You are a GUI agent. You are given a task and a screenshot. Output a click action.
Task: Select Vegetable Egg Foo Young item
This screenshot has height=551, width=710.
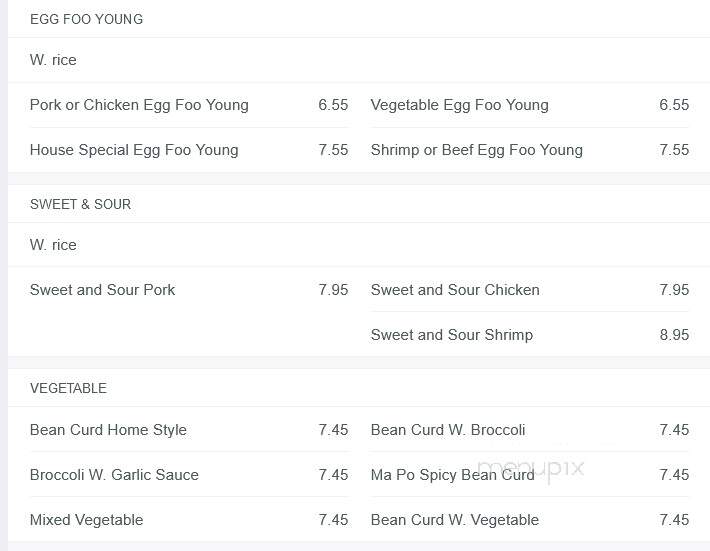(x=459, y=105)
